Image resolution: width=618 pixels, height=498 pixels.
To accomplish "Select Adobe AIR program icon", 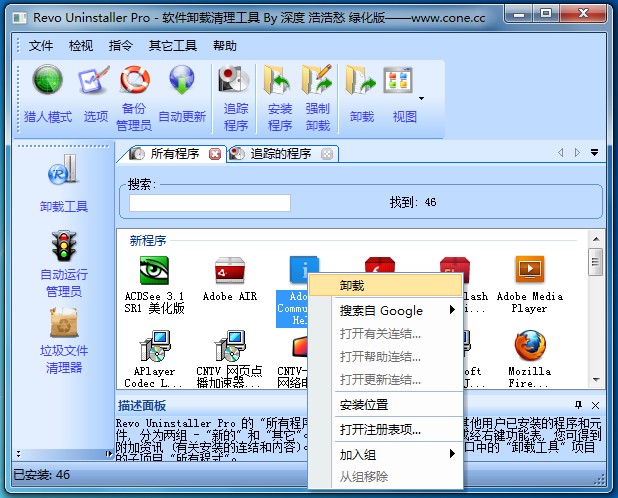I will tap(230, 270).
